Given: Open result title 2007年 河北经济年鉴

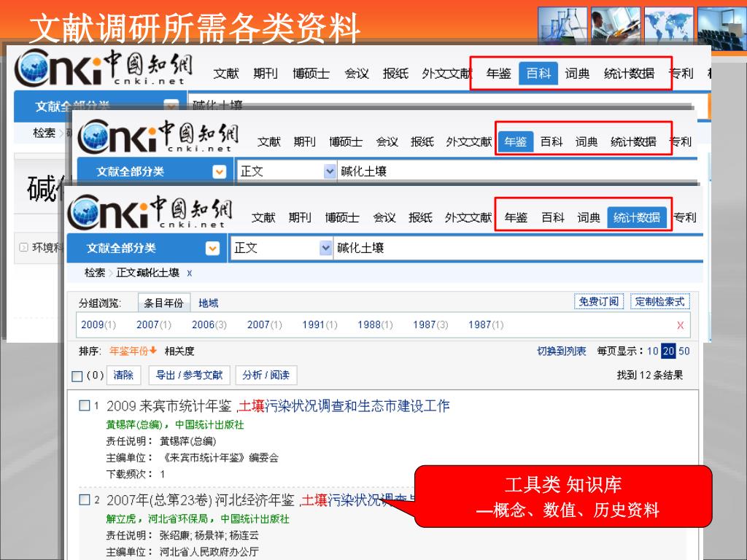Looking at the screenshot, I should (x=261, y=499).
